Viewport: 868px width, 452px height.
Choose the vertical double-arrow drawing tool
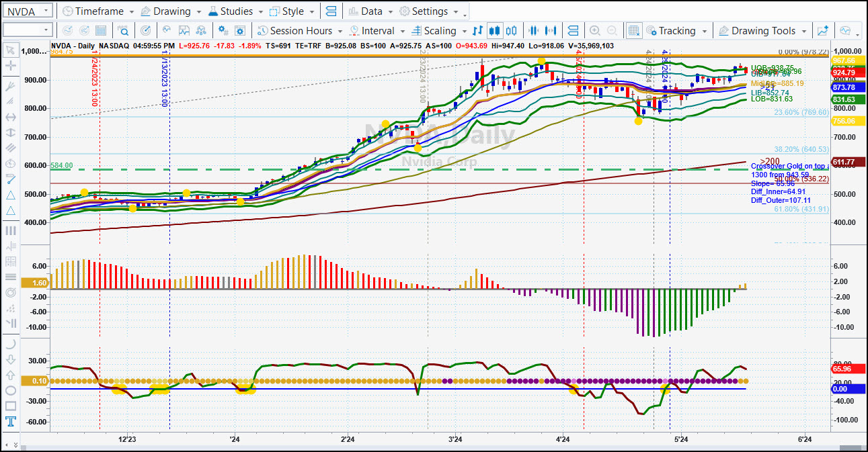[x=10, y=133]
